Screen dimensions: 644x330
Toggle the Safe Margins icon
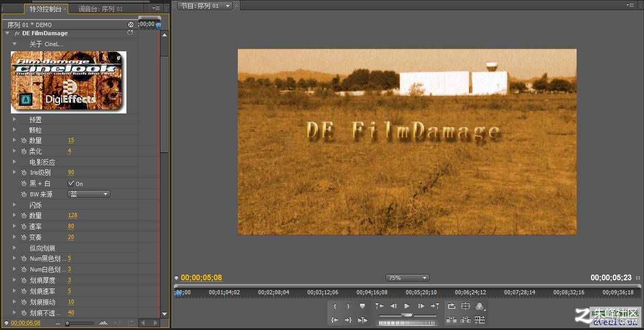(466, 306)
